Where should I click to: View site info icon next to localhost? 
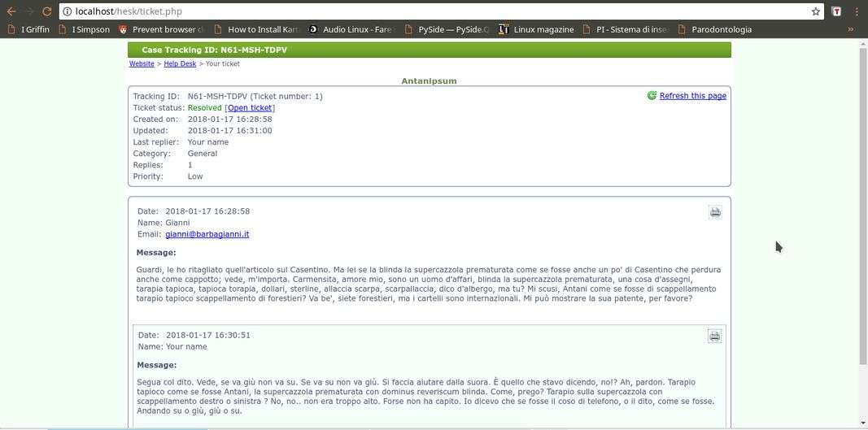click(67, 11)
